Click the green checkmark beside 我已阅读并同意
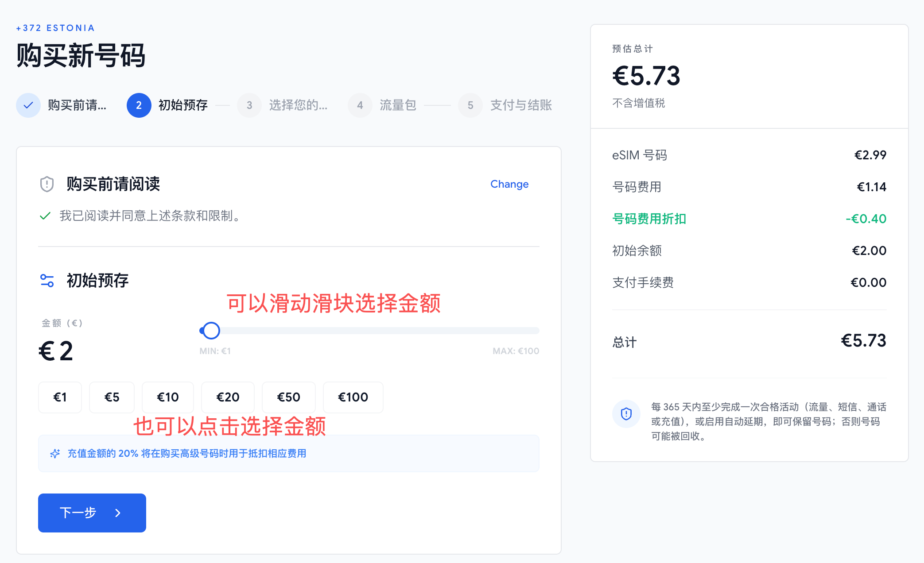The image size is (924, 563). tap(45, 216)
